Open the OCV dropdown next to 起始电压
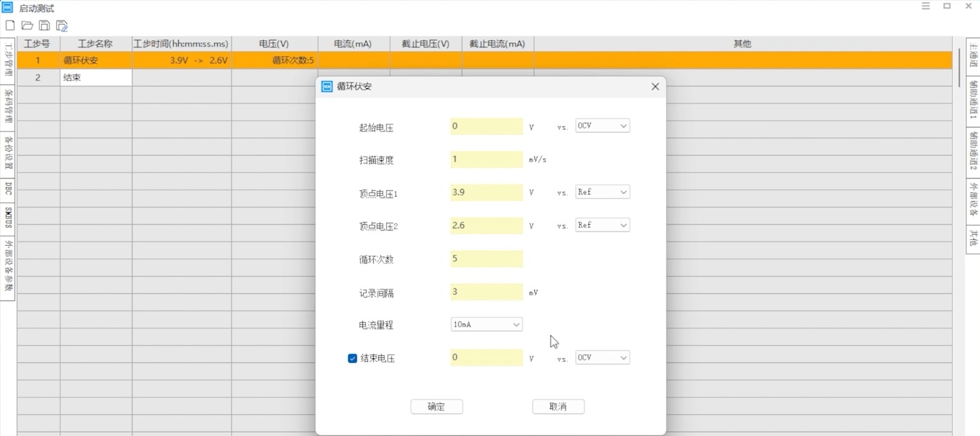The width and height of the screenshot is (980, 436). (x=602, y=125)
